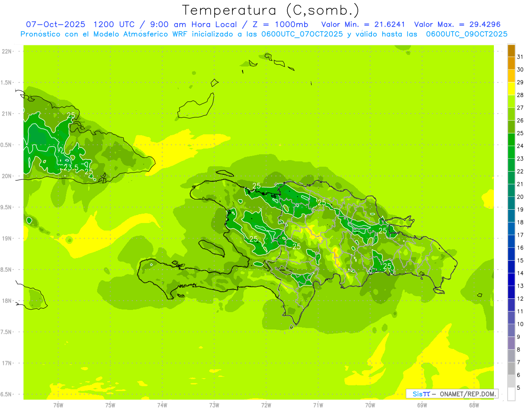Click 'Valor Min. = 21.6241' readout

coord(363,24)
